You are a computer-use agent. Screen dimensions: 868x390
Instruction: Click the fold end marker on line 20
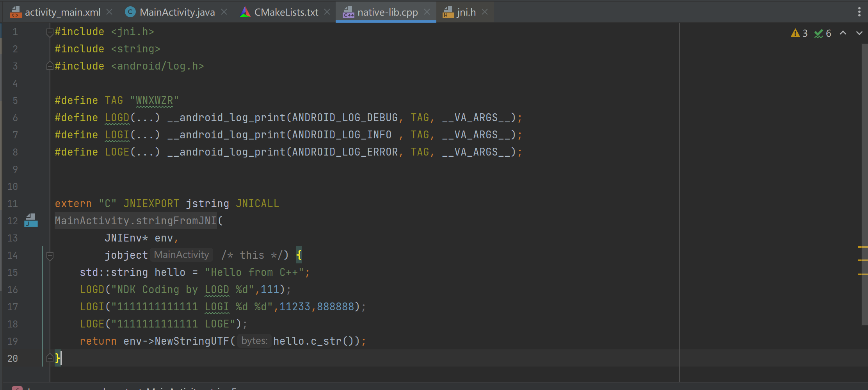point(50,358)
